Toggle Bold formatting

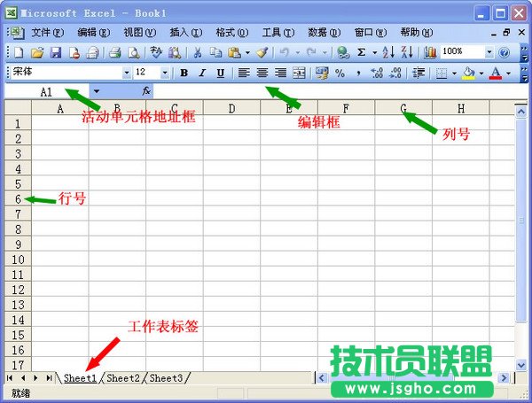[x=184, y=73]
